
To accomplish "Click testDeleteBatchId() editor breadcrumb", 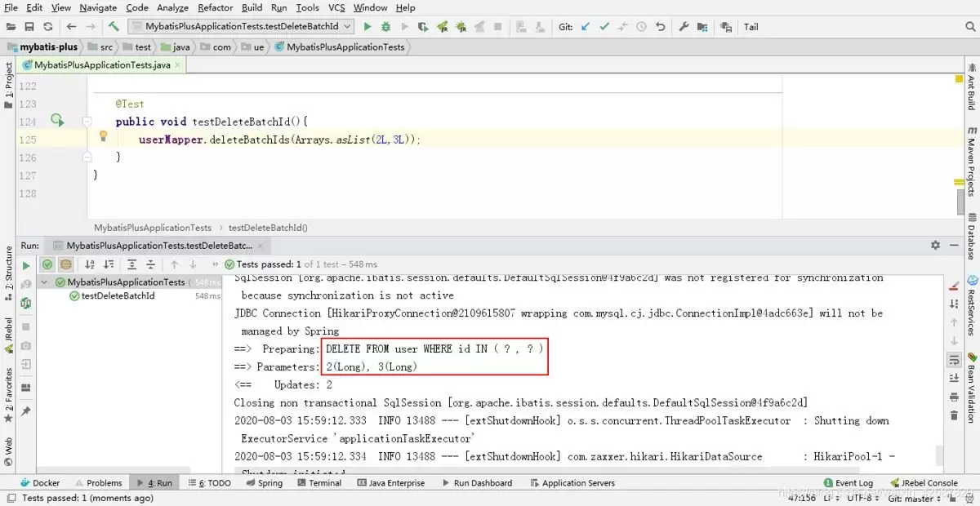I will 268,228.
